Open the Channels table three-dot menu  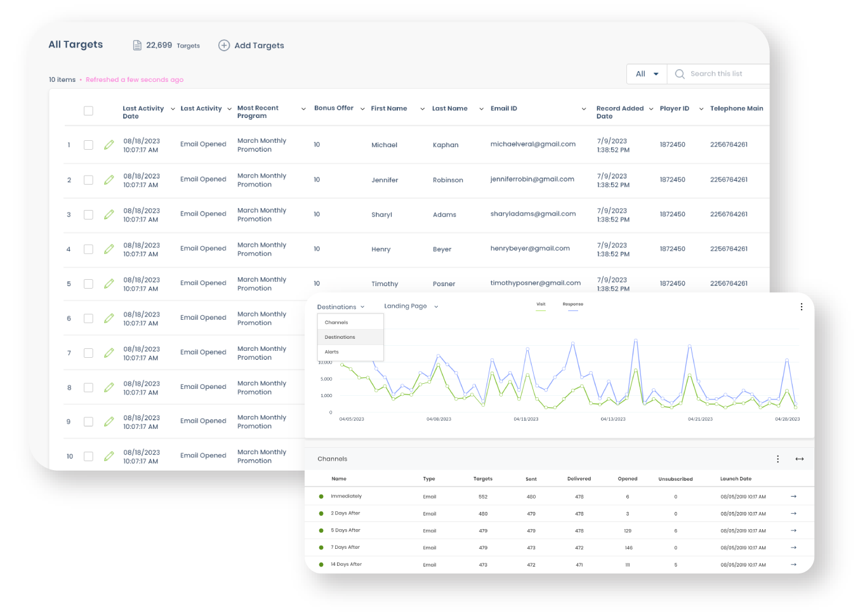(777, 459)
